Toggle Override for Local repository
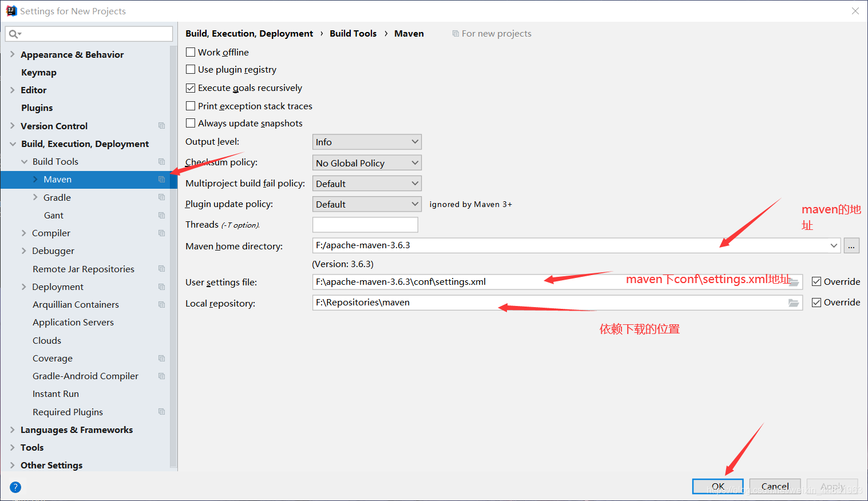Viewport: 868px width, 501px height. [817, 303]
